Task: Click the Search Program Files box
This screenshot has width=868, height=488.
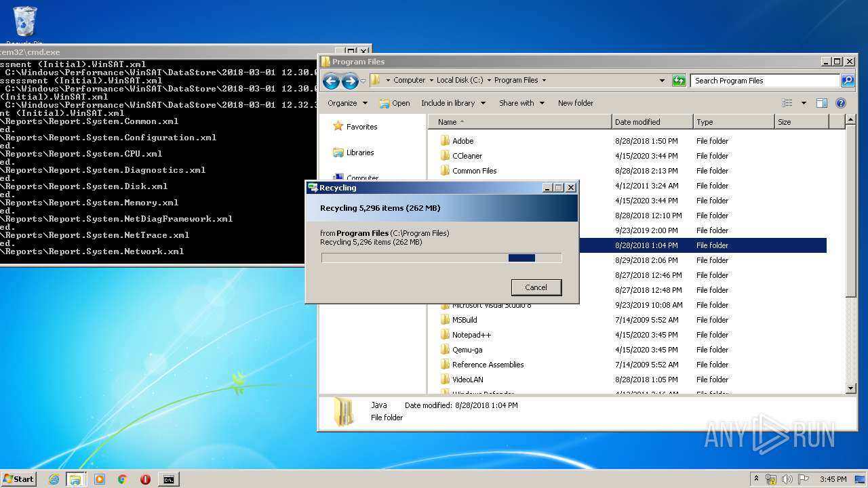Action: [x=765, y=81]
